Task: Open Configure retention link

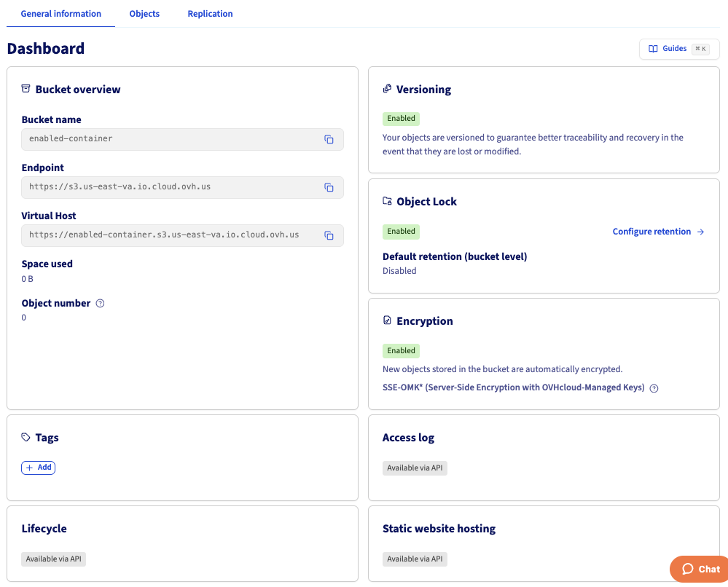Action: point(658,232)
